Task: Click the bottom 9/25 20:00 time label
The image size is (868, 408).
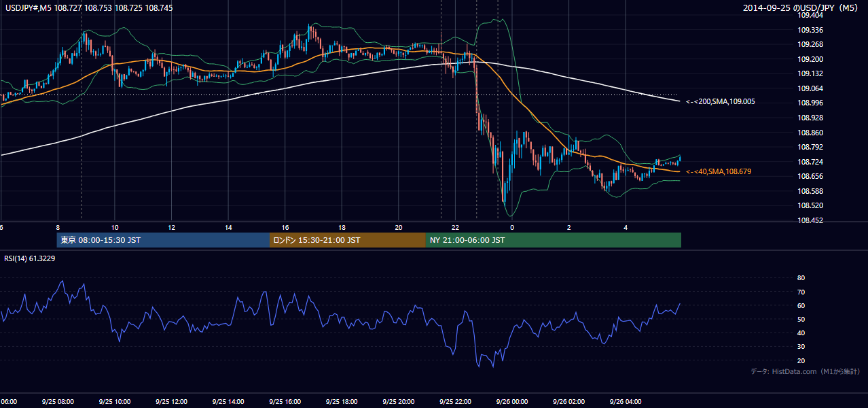Action: 399,402
